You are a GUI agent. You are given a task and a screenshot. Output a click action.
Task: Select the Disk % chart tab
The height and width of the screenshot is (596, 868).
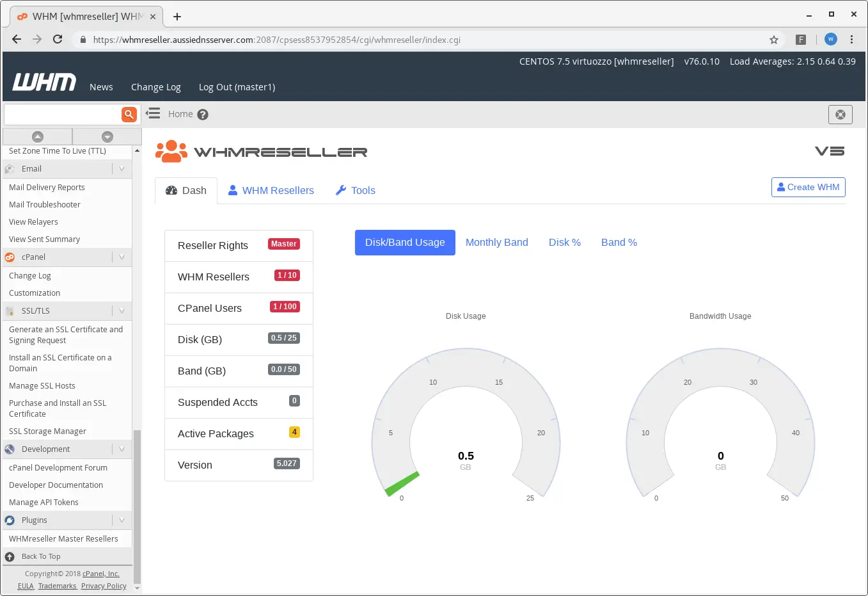(x=565, y=243)
